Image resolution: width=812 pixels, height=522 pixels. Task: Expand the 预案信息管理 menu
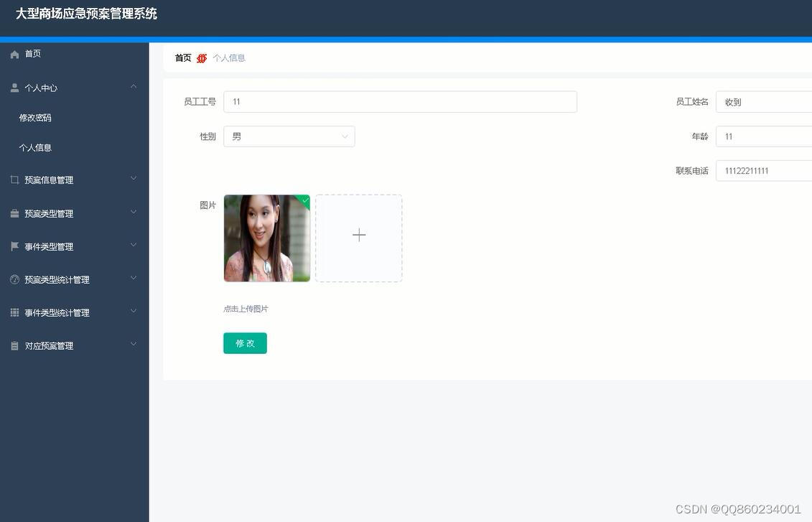tap(133, 179)
